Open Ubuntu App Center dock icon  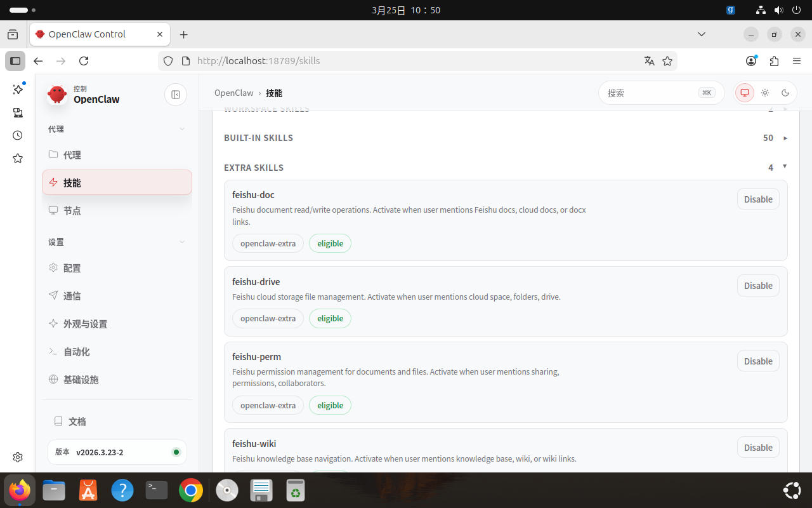(88, 490)
